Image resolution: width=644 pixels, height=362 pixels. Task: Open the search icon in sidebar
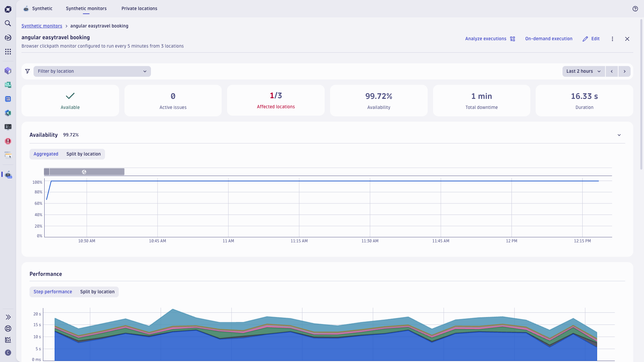(x=8, y=23)
